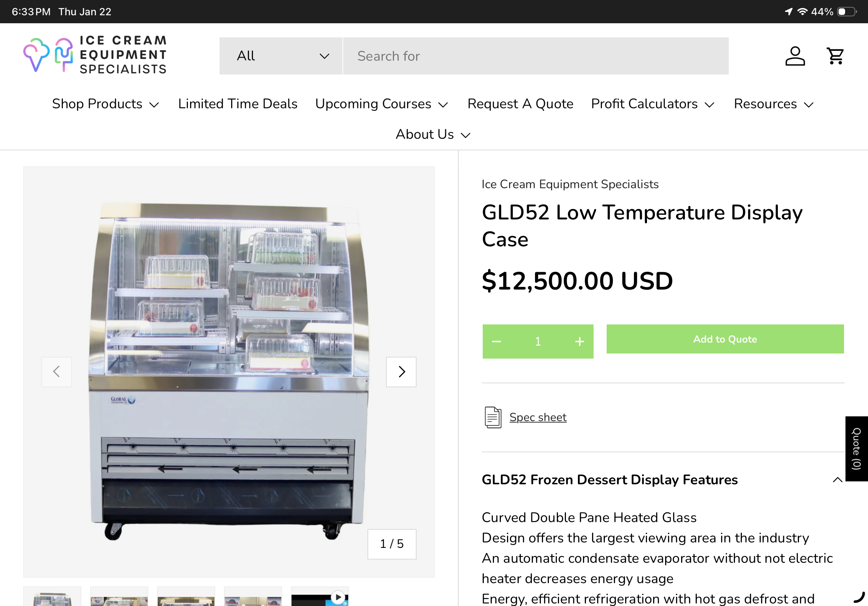Click the Ice Cream Equipment Specialists logo
The width and height of the screenshot is (868, 606).
point(95,55)
